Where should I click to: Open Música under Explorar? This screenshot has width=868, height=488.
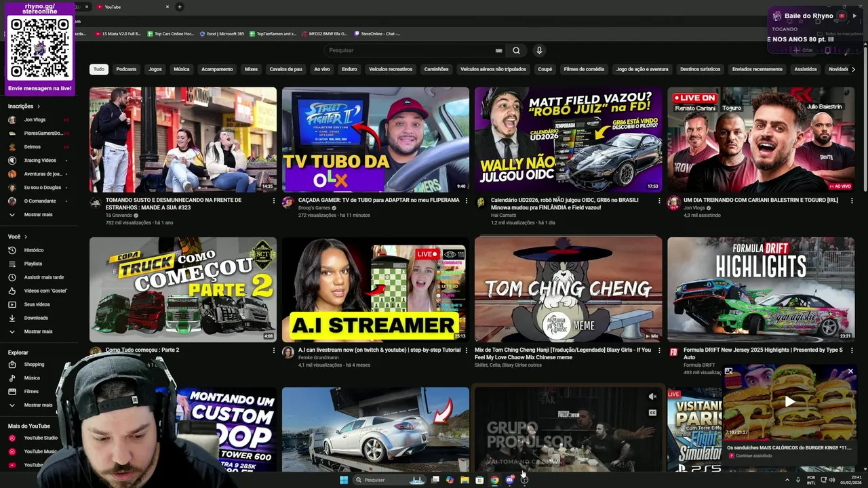32,378
